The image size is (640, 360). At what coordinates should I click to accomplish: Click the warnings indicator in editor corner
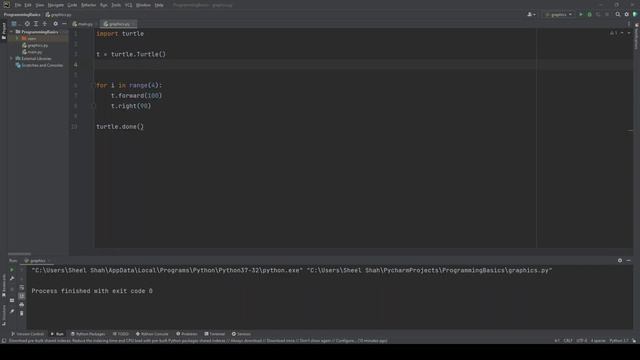coord(613,33)
